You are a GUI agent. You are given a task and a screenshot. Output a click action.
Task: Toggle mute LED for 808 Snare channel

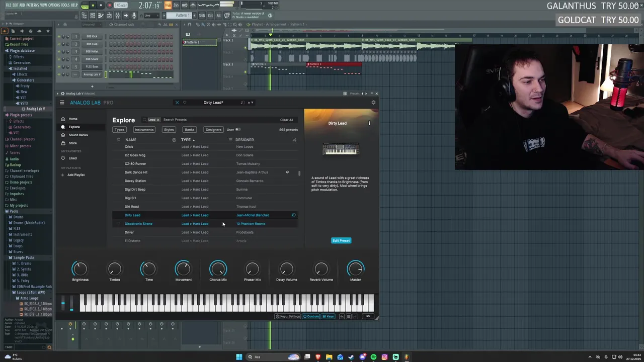(x=59, y=59)
